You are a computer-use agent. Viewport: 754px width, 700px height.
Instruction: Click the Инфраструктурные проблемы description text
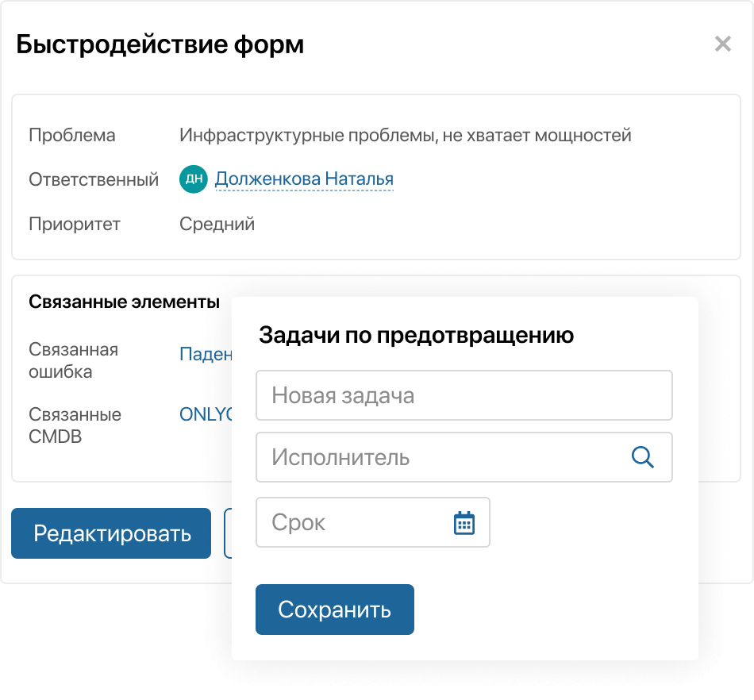(x=405, y=135)
